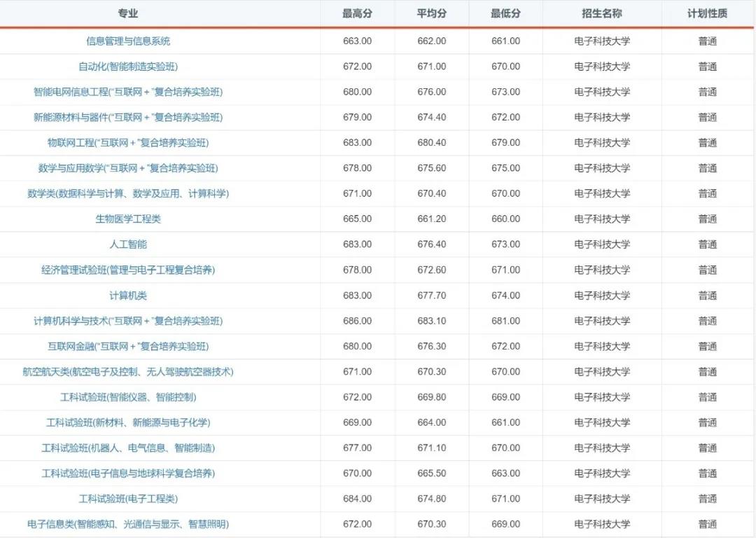
Task: Click the 专业 column header
Action: tap(127, 13)
